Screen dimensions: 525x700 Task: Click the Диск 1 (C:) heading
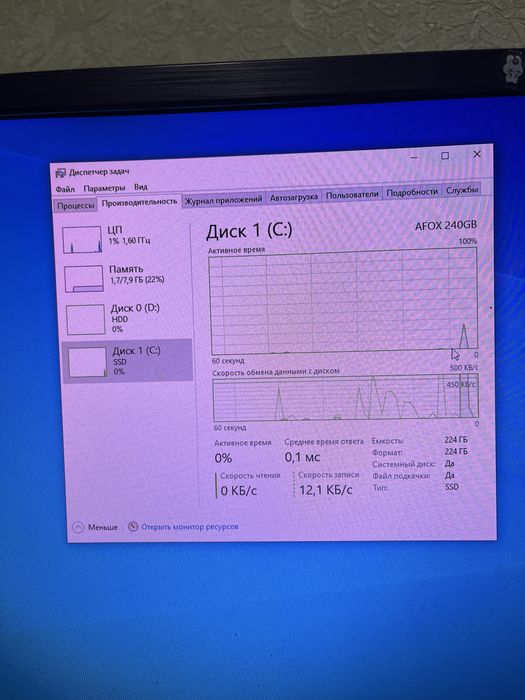(x=249, y=231)
